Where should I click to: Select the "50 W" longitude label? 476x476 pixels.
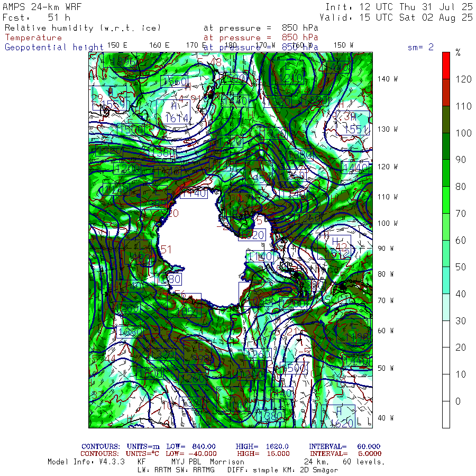(386, 368)
